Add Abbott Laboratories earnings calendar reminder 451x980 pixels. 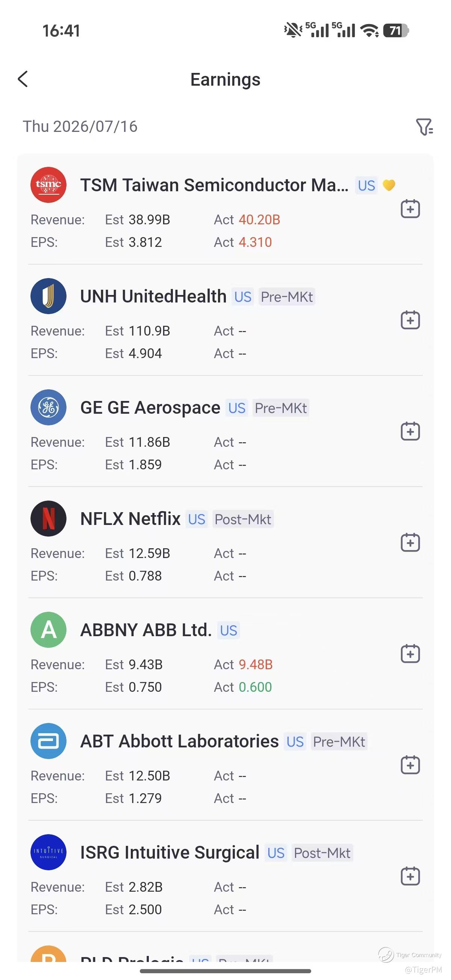click(x=410, y=765)
